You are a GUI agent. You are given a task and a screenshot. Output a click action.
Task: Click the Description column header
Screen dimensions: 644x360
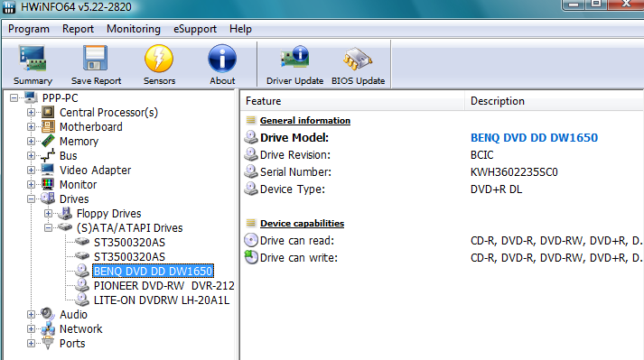click(x=555, y=101)
